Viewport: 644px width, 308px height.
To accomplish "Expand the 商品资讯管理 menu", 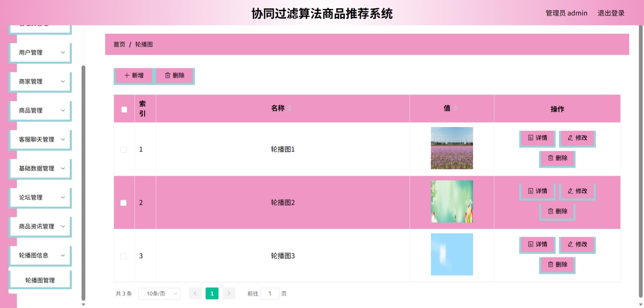I will click(40, 227).
